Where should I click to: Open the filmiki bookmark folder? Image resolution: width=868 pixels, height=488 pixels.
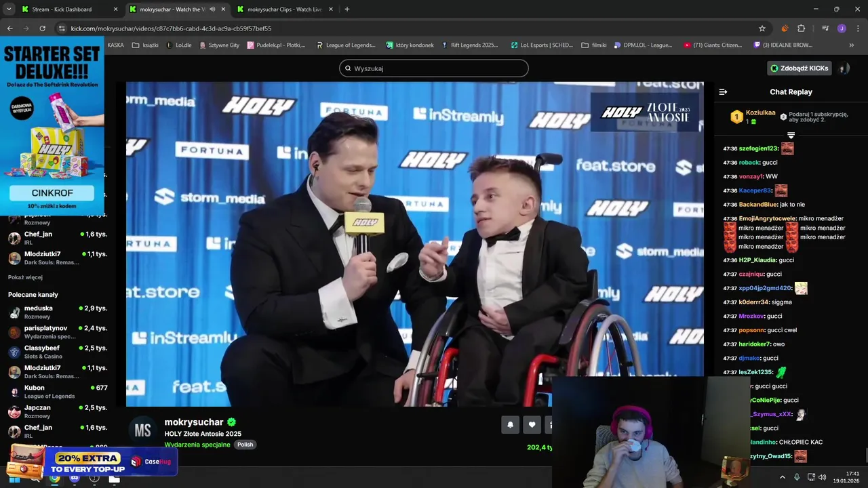pyautogui.click(x=594, y=45)
